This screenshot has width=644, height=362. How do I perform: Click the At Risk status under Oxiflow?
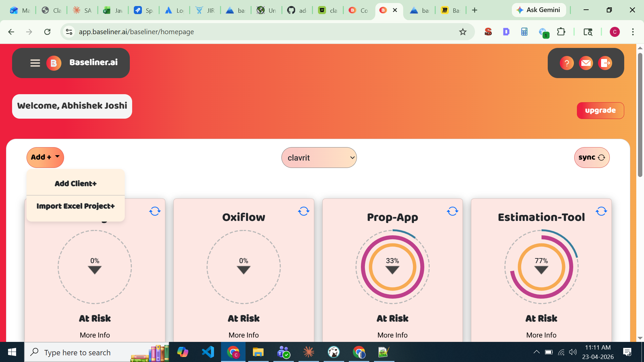244,318
